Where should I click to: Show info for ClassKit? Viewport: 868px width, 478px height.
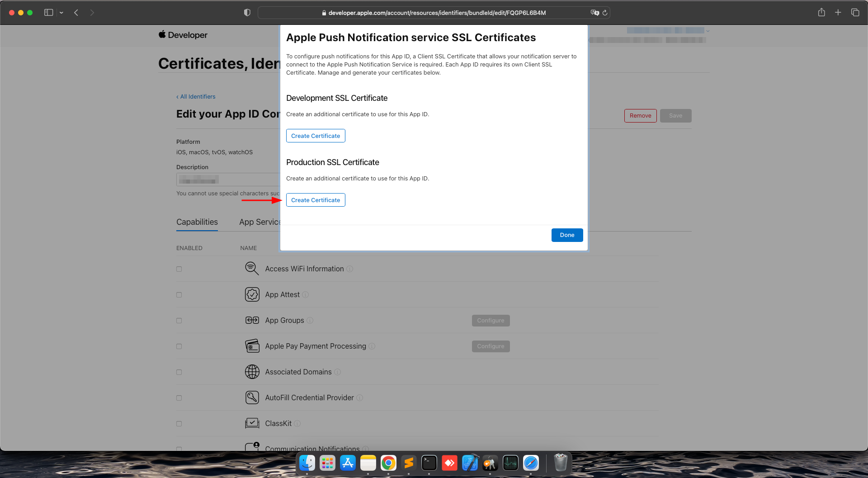click(297, 424)
